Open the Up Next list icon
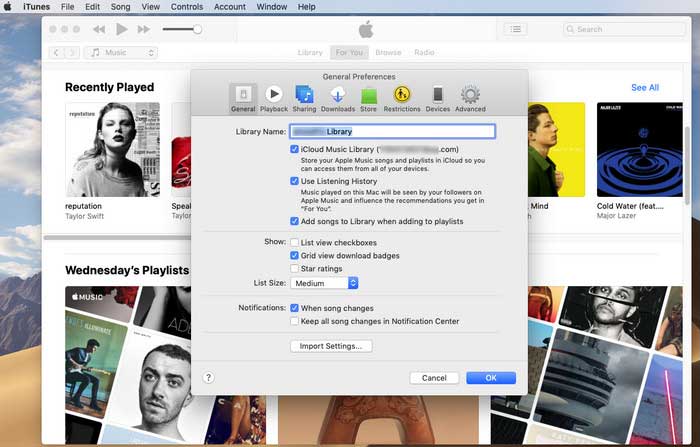The height and width of the screenshot is (447, 700). pos(516,29)
